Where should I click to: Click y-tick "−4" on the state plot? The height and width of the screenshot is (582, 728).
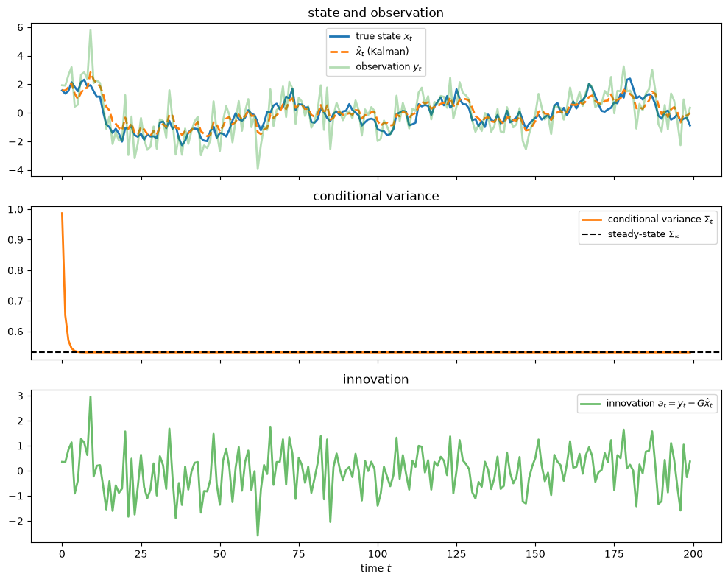click(15, 170)
